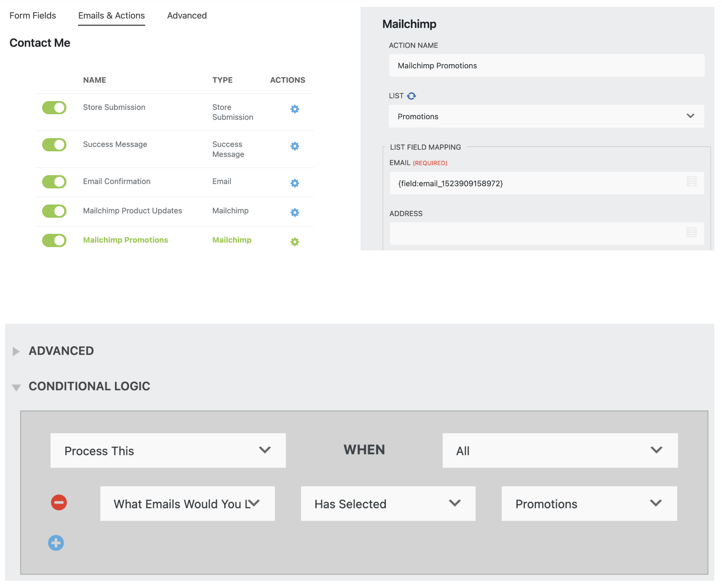Open the Process This dropdown
The height and width of the screenshot is (588, 722).
168,450
